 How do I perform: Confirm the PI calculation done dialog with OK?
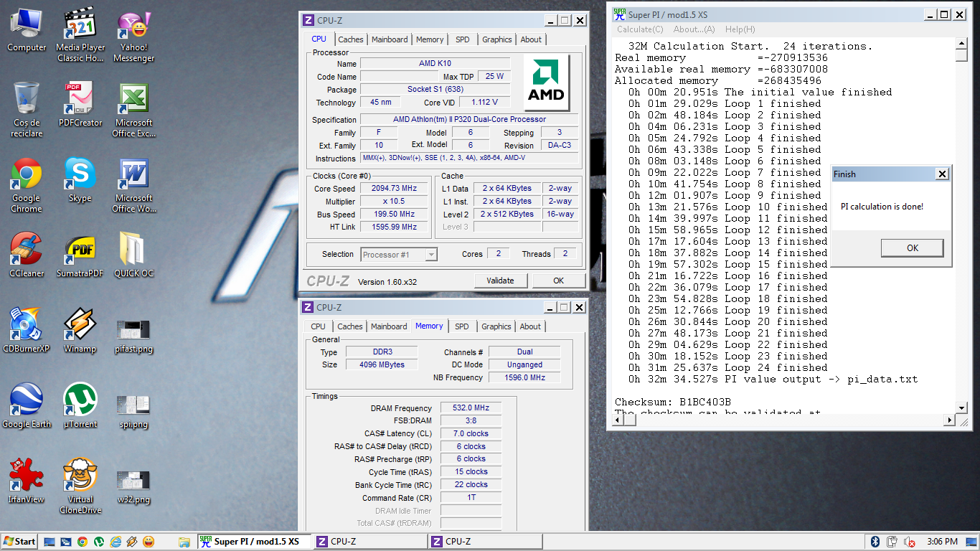click(x=912, y=248)
